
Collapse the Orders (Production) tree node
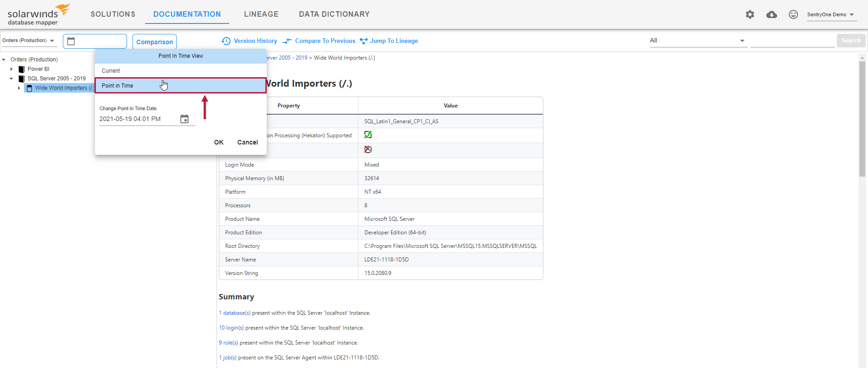click(4, 60)
